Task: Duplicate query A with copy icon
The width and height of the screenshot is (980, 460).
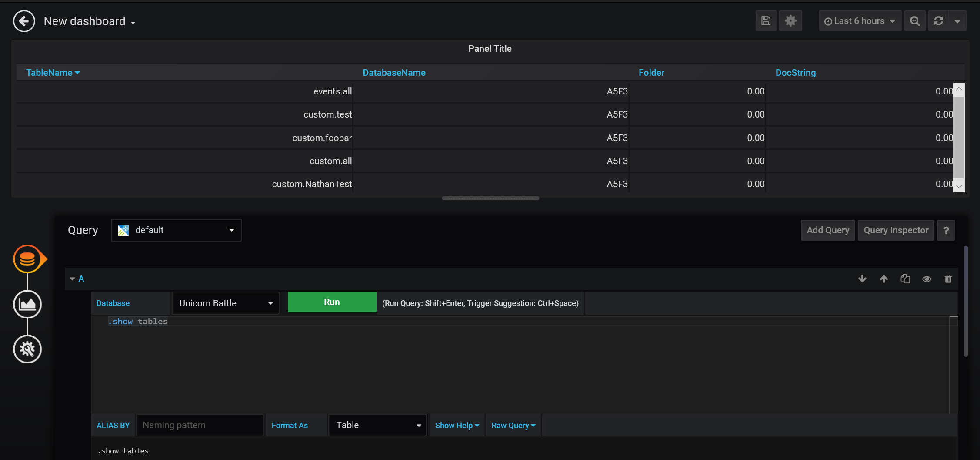Action: click(905, 279)
